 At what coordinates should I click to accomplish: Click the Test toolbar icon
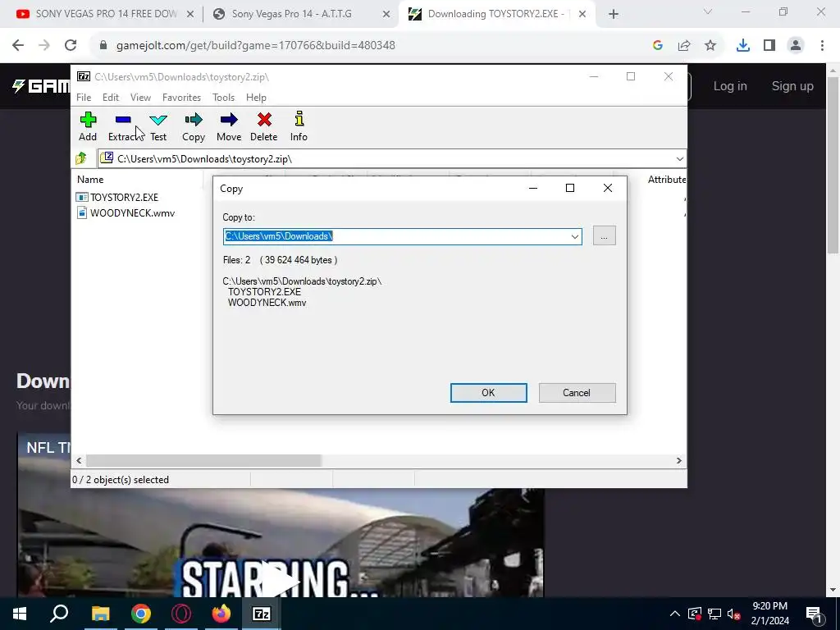coord(158,126)
